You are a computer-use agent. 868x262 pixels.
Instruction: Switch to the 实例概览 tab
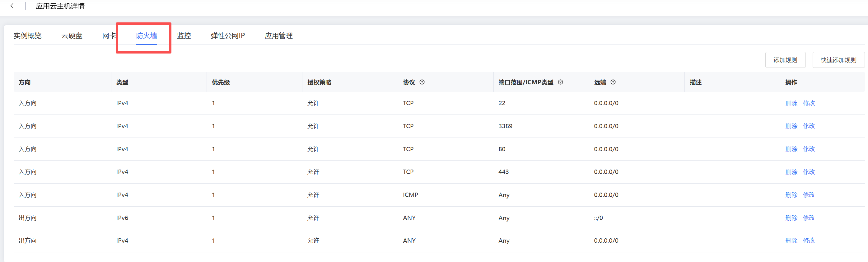point(27,36)
